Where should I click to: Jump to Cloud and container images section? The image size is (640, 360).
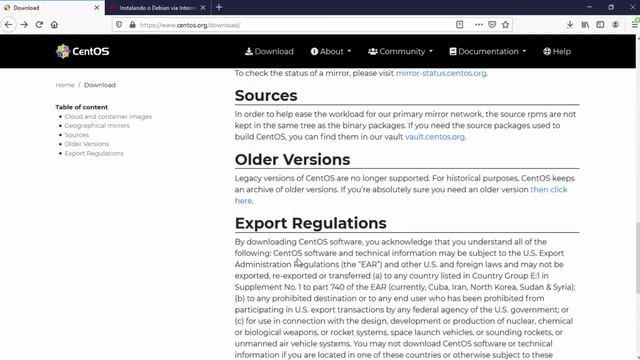pyautogui.click(x=108, y=116)
